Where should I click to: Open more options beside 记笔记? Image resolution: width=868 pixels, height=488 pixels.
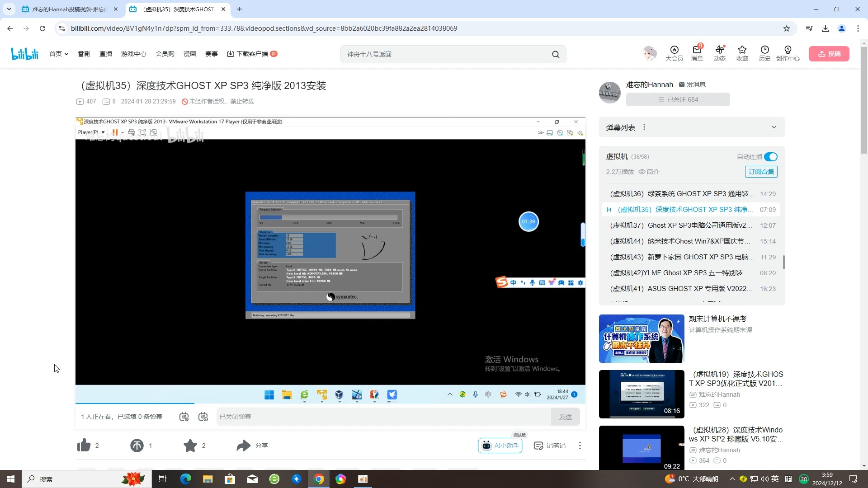pyautogui.click(x=580, y=446)
